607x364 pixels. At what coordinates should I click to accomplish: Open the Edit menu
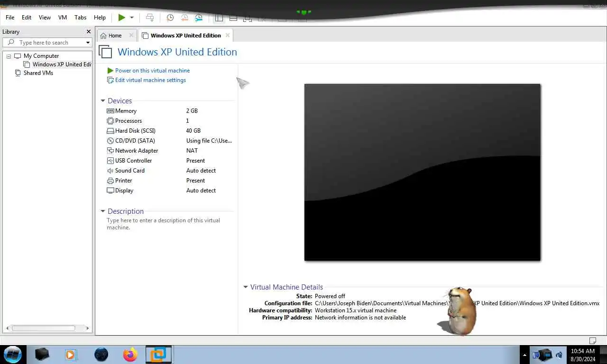tap(27, 18)
